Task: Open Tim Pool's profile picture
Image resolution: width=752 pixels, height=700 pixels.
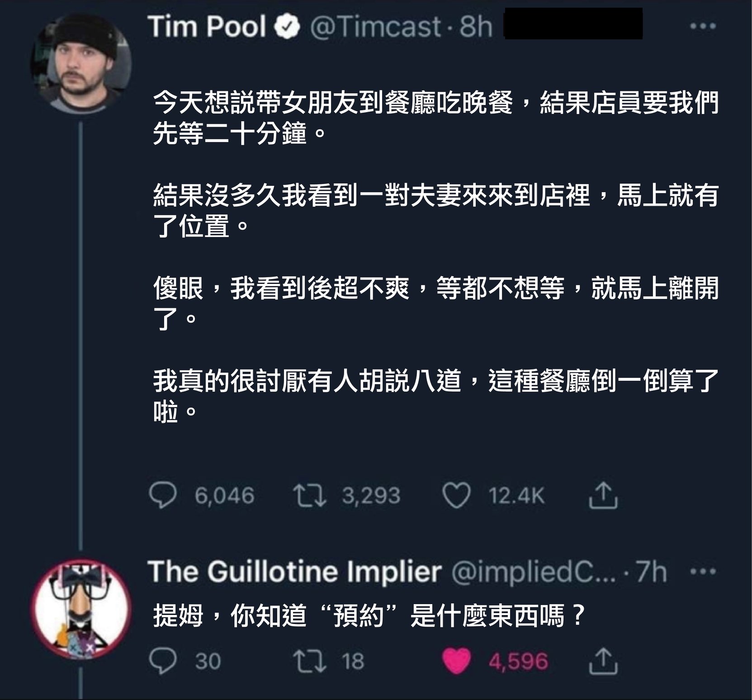Action: pos(81,63)
